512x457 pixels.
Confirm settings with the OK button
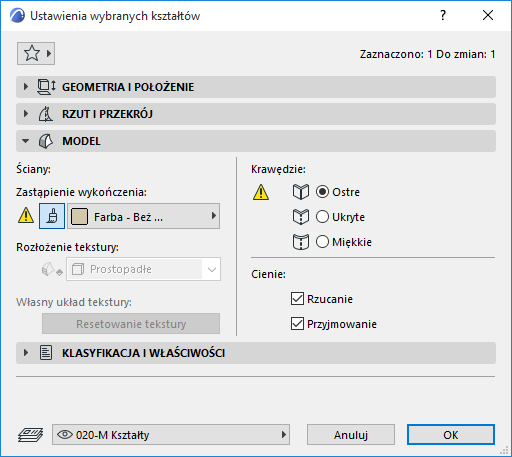click(x=451, y=435)
